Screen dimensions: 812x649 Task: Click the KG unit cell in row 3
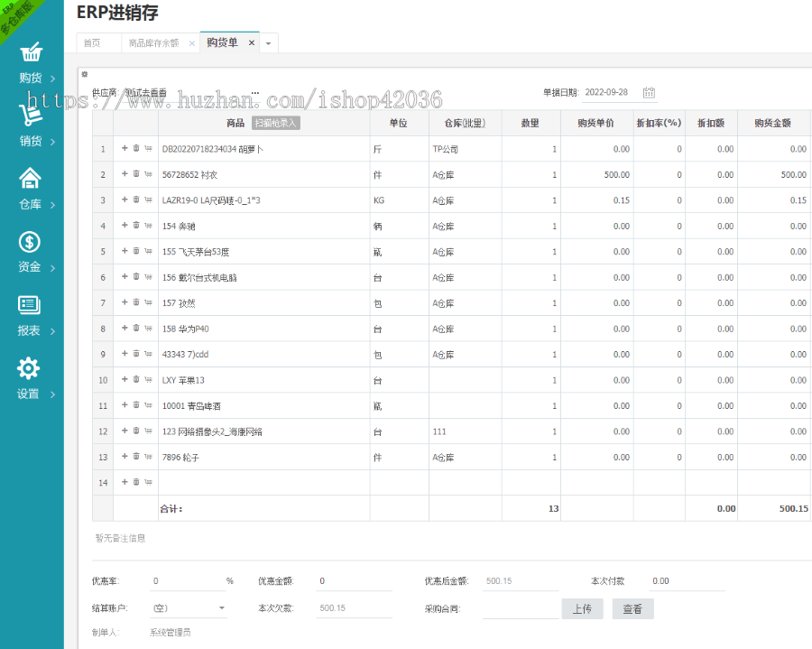[x=400, y=200]
